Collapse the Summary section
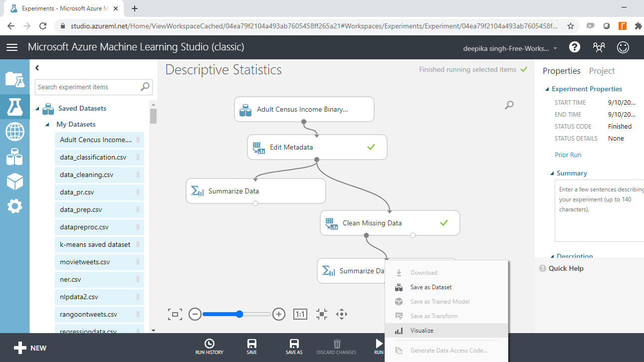Image resolution: width=644 pixels, height=362 pixels. click(552, 174)
